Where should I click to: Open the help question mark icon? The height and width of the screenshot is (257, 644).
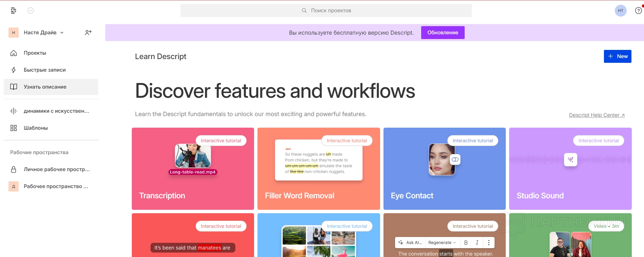tap(639, 11)
